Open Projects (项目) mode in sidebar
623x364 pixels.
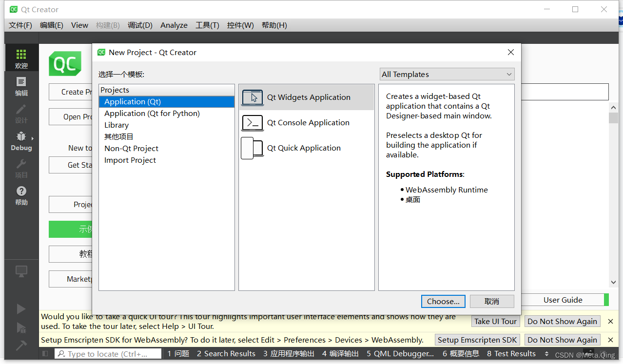21,168
